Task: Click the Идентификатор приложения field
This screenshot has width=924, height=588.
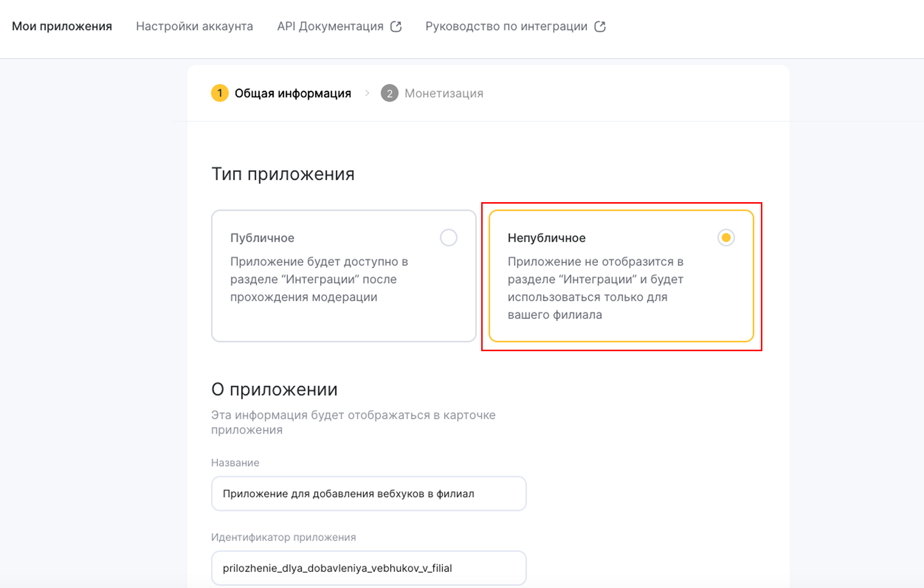Action: pos(369,568)
